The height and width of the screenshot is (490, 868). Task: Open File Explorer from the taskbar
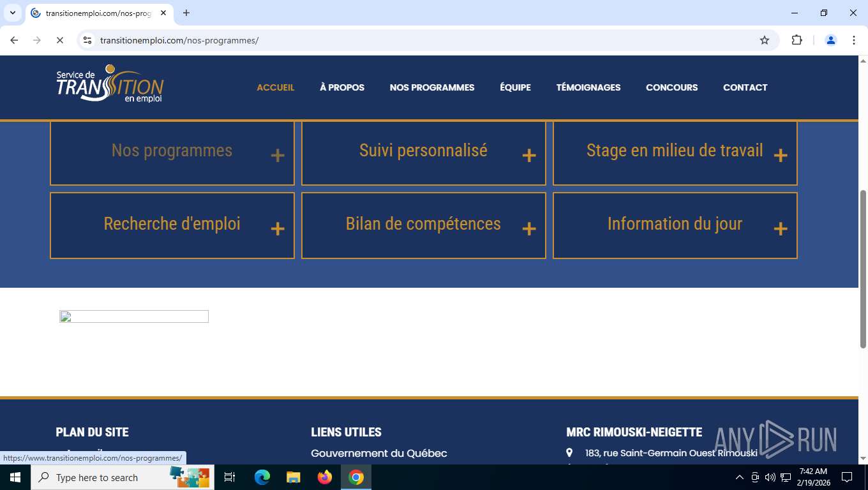click(x=293, y=477)
